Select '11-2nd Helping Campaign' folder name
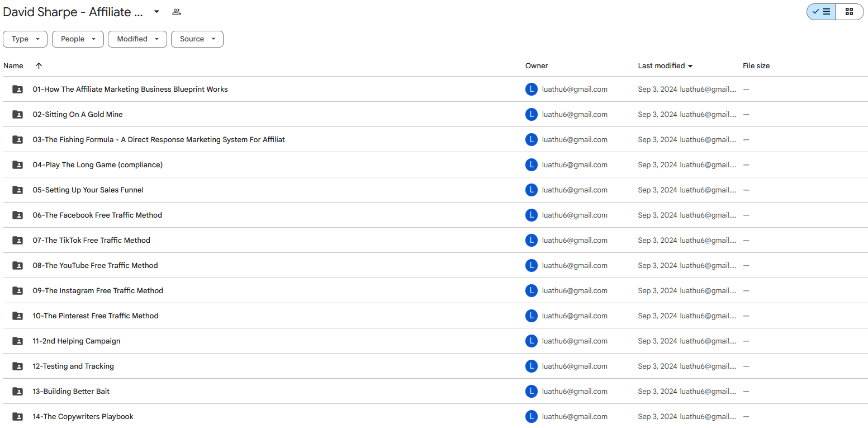 tap(77, 341)
